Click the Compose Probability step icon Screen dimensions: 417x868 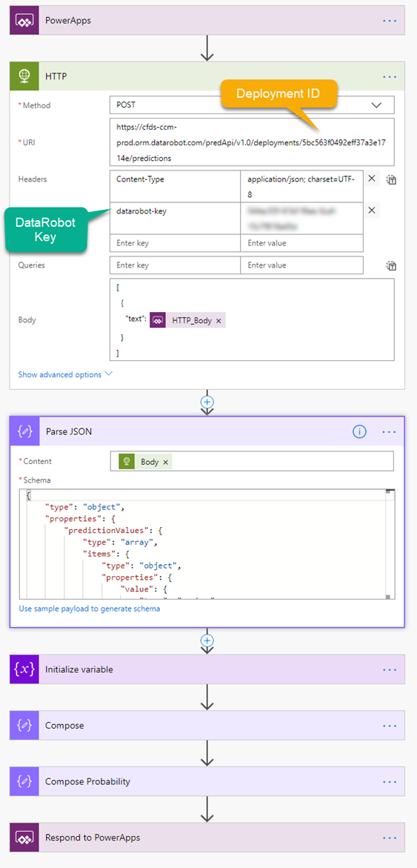click(x=24, y=781)
